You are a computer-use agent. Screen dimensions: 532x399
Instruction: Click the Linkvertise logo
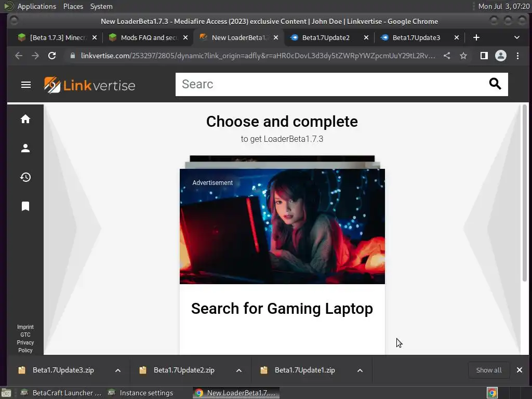89,85
